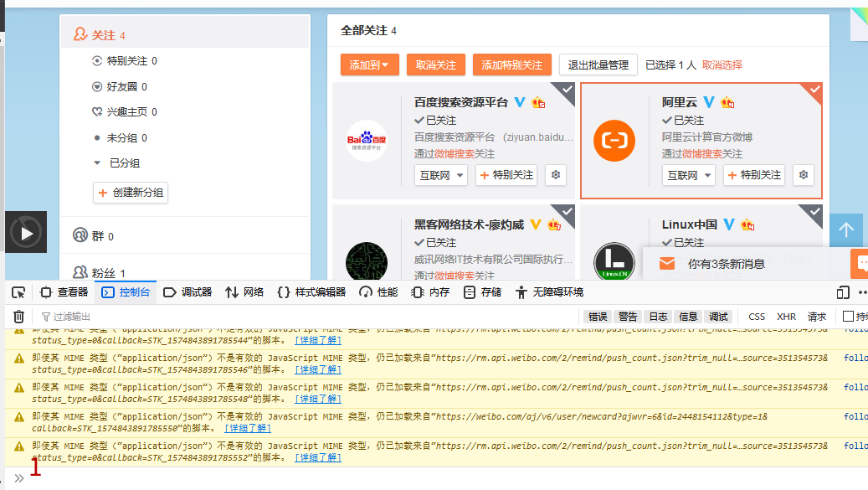Open the 百度搜索资源平台 name link
Image resolution: width=868 pixels, height=490 pixels.
tap(461, 102)
